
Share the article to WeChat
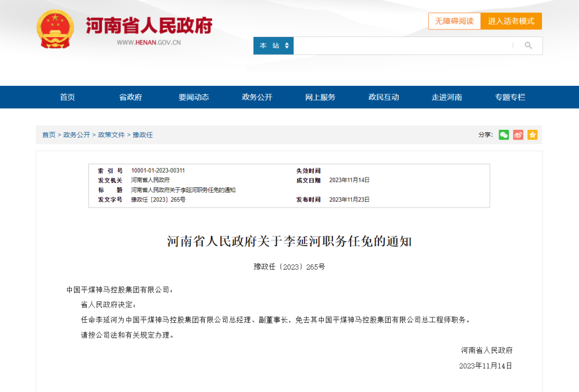pos(503,135)
